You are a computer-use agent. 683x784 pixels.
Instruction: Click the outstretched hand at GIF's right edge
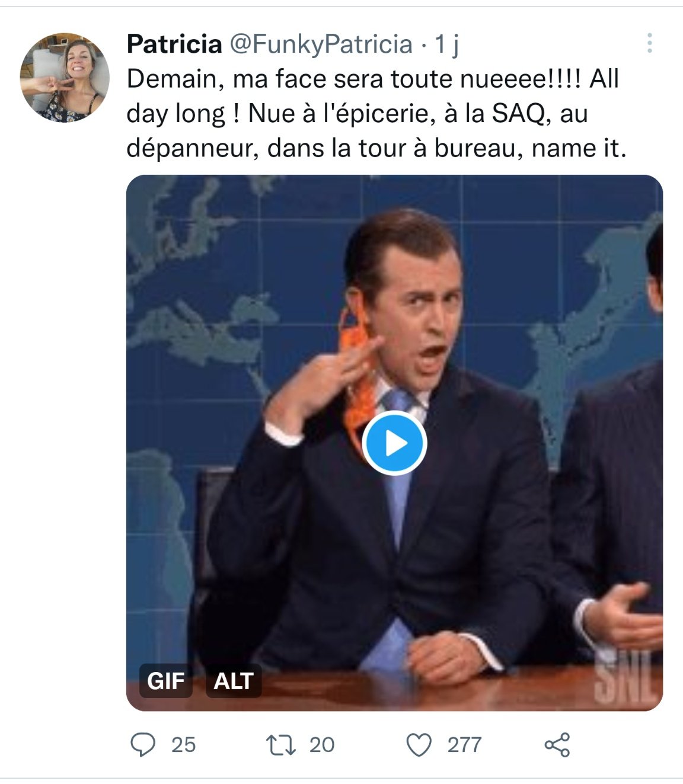[624, 617]
